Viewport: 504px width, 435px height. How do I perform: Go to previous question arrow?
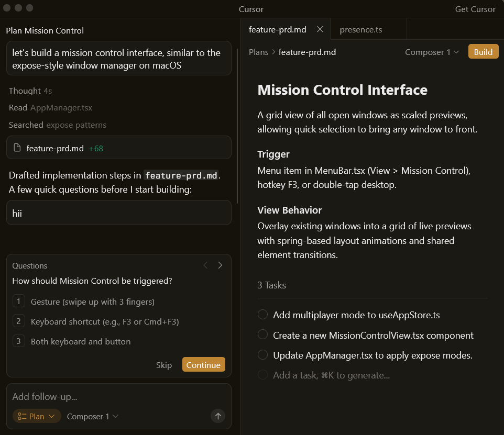pos(205,265)
